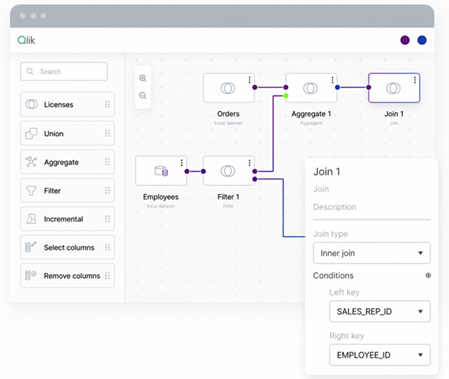Click the Filter funnel icon
449x379 pixels.
[31, 191]
